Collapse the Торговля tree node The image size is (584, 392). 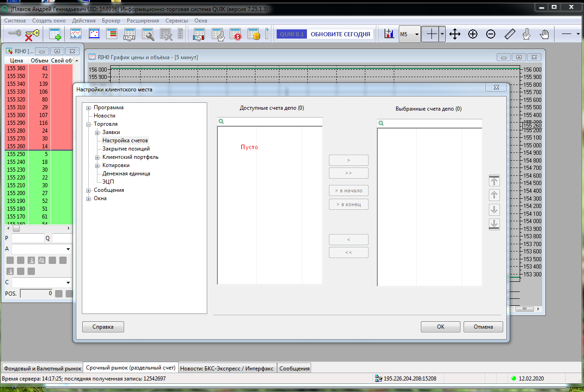click(89, 124)
